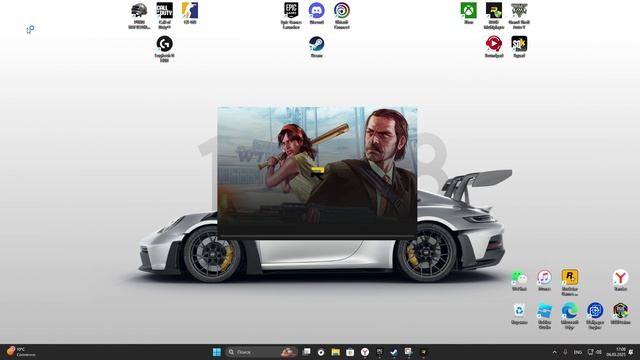The height and width of the screenshot is (360, 640).
Task: Open the Recycle Bin
Action: (x=519, y=314)
